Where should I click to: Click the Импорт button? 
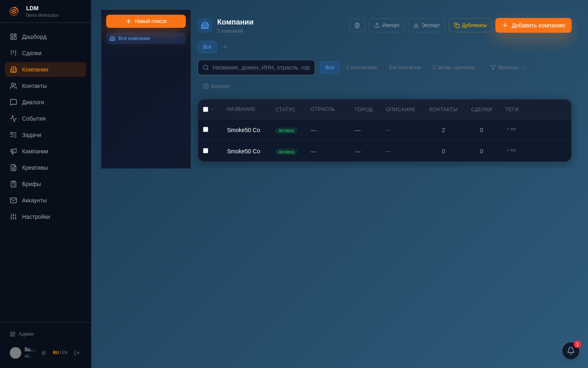(387, 25)
